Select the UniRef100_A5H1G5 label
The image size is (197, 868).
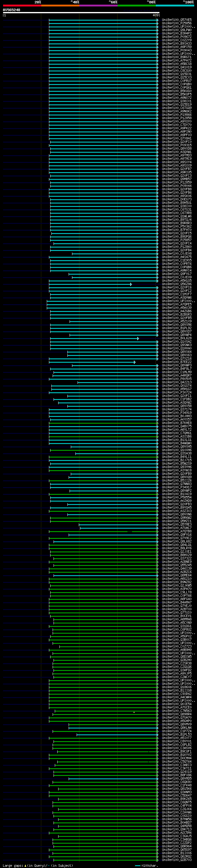coord(177,281)
